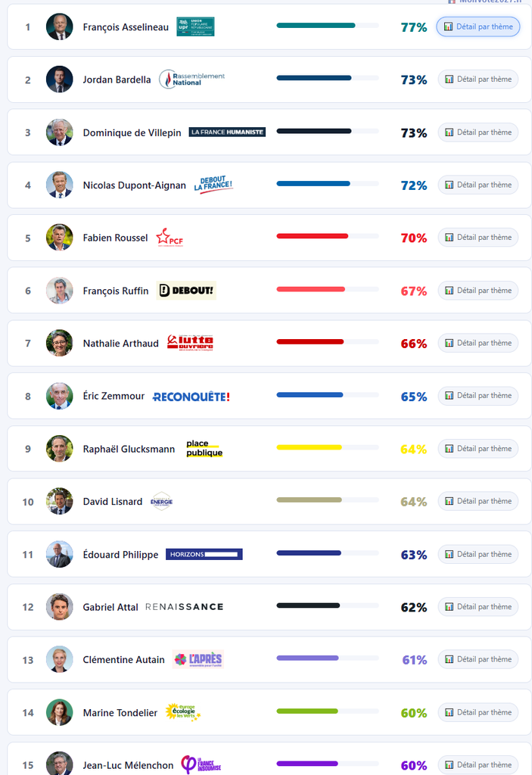Click the UPR party logo
532x775 pixels.
(x=195, y=26)
